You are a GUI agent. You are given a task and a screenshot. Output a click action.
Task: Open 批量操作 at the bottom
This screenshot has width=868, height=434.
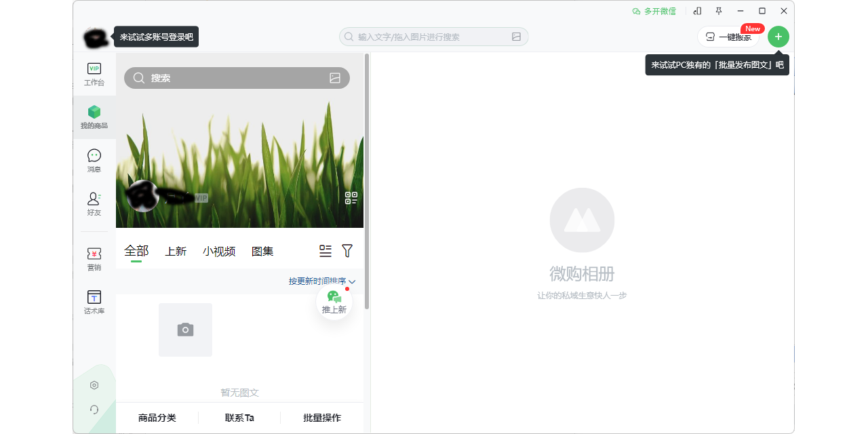(322, 418)
